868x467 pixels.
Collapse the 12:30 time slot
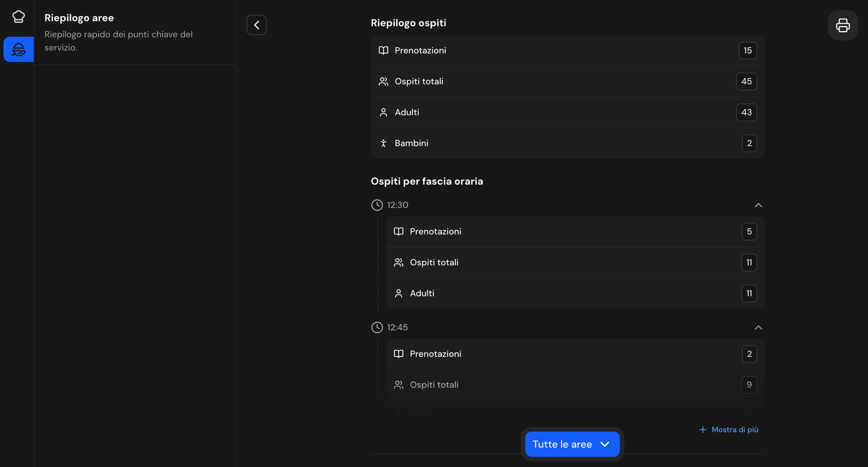pyautogui.click(x=758, y=205)
